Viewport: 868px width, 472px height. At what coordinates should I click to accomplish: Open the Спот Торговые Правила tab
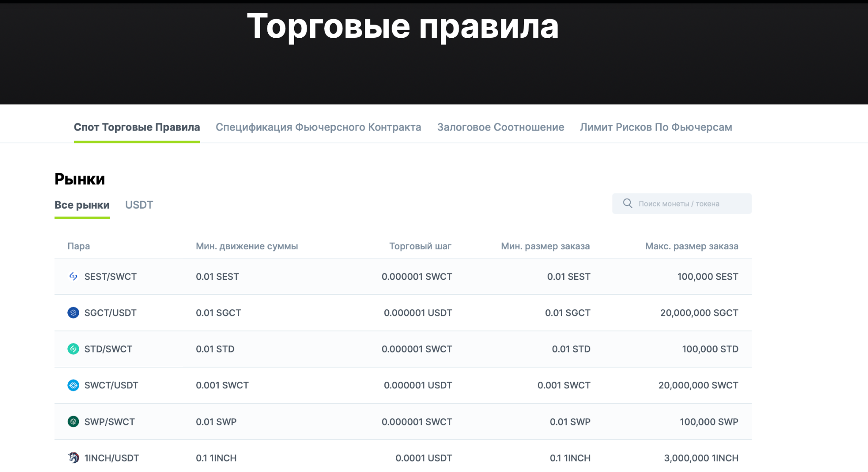[x=137, y=127]
